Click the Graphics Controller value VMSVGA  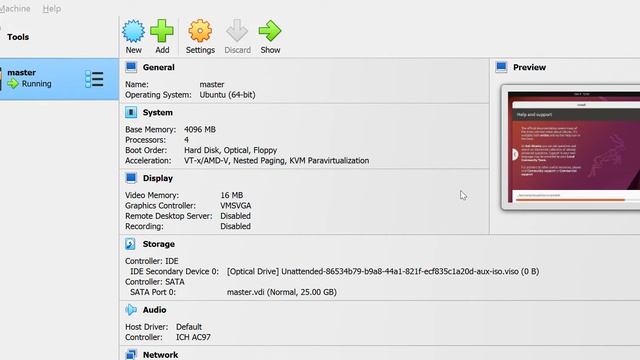(236, 205)
